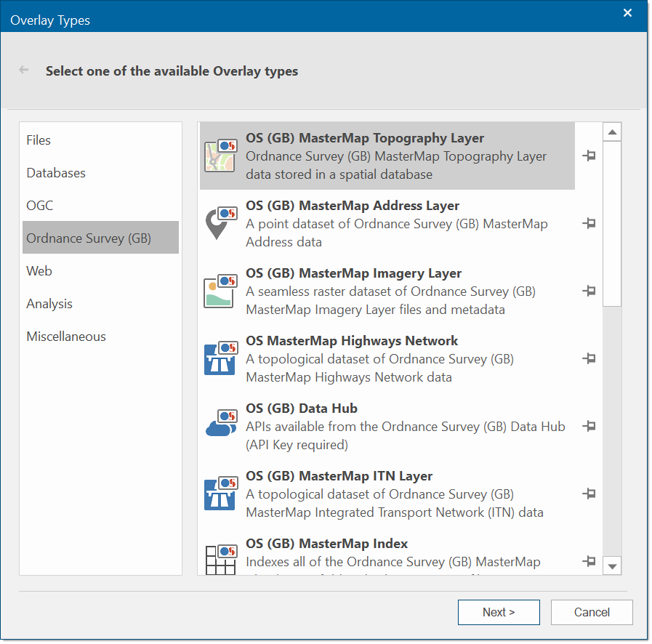Click the MasterMap ITN Layer road icon
Screen dimensions: 652x644
point(220,494)
